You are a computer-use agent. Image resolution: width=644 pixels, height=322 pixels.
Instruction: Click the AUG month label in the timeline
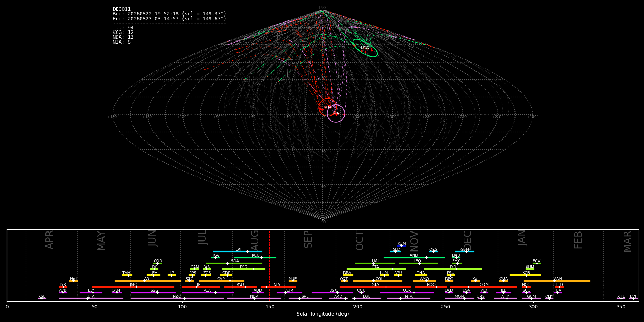tap(254, 241)
